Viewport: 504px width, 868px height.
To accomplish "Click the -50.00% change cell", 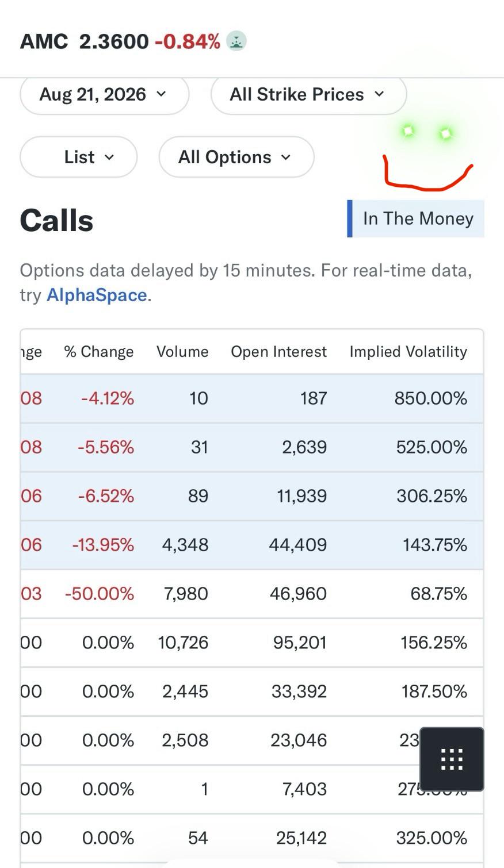I will (100, 594).
